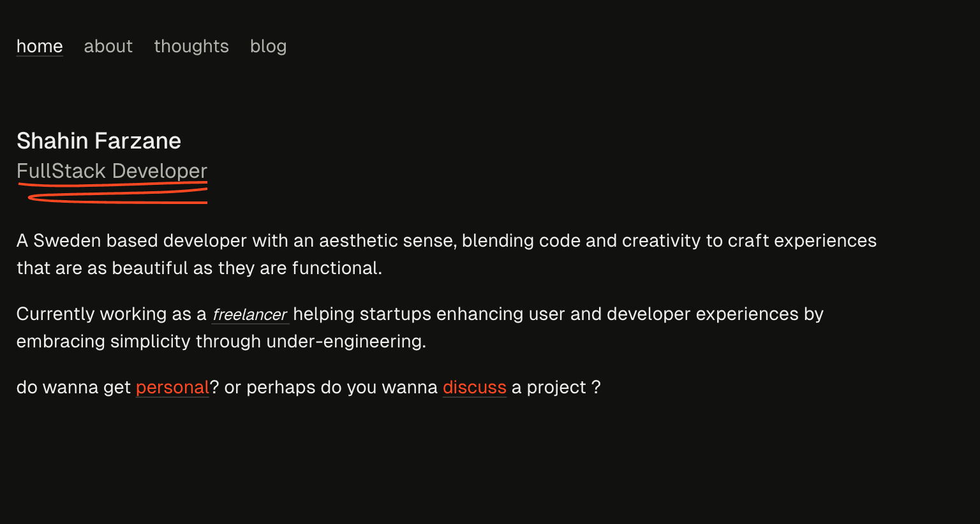Go to the home nav link
Screen dimensions: 980x524
pos(40,47)
